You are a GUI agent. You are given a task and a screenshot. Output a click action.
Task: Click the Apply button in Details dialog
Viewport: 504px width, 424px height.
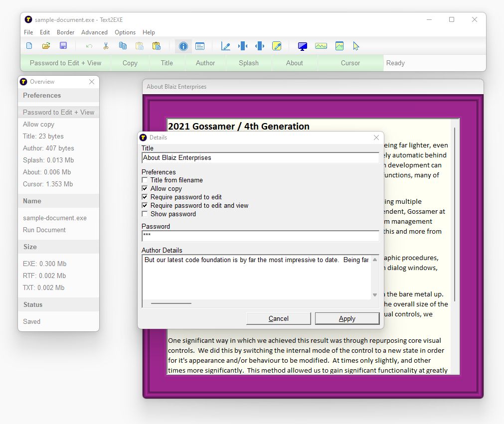click(x=347, y=318)
